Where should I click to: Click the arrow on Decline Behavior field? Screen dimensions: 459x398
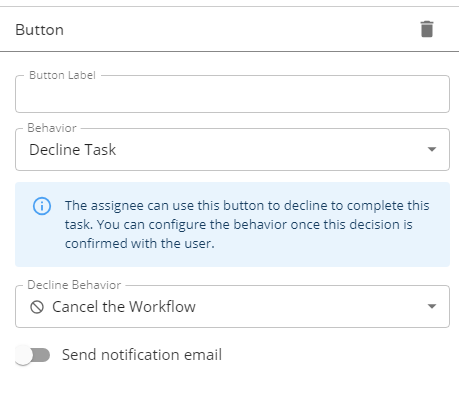[432, 306]
